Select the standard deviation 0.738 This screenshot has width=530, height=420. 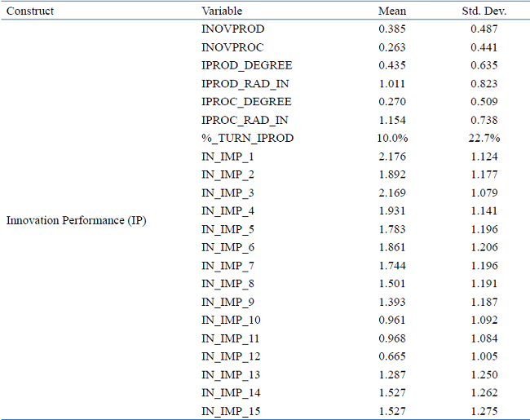click(484, 120)
